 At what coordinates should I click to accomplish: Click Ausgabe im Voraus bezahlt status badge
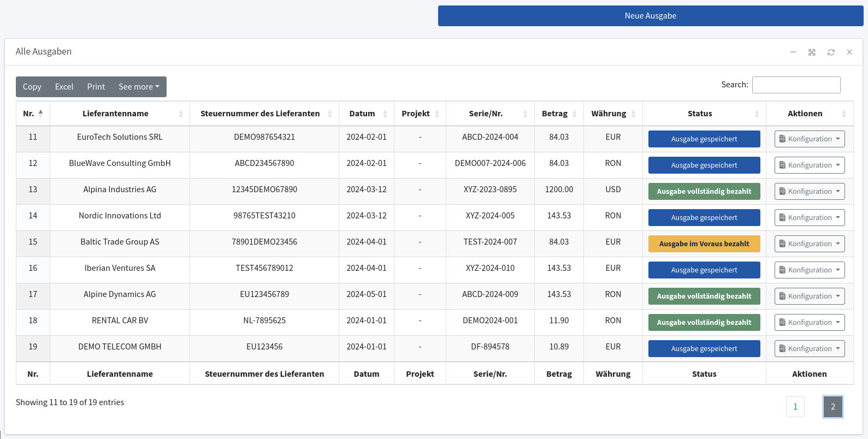[x=704, y=244]
